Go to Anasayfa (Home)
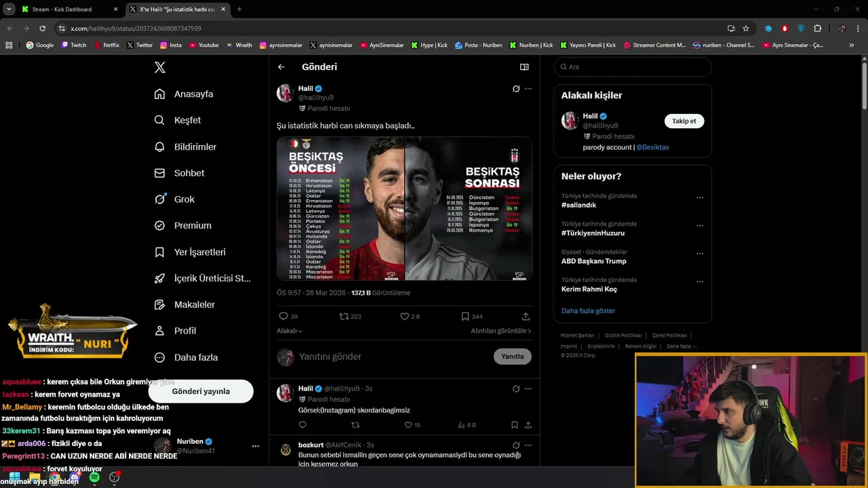 [x=184, y=94]
